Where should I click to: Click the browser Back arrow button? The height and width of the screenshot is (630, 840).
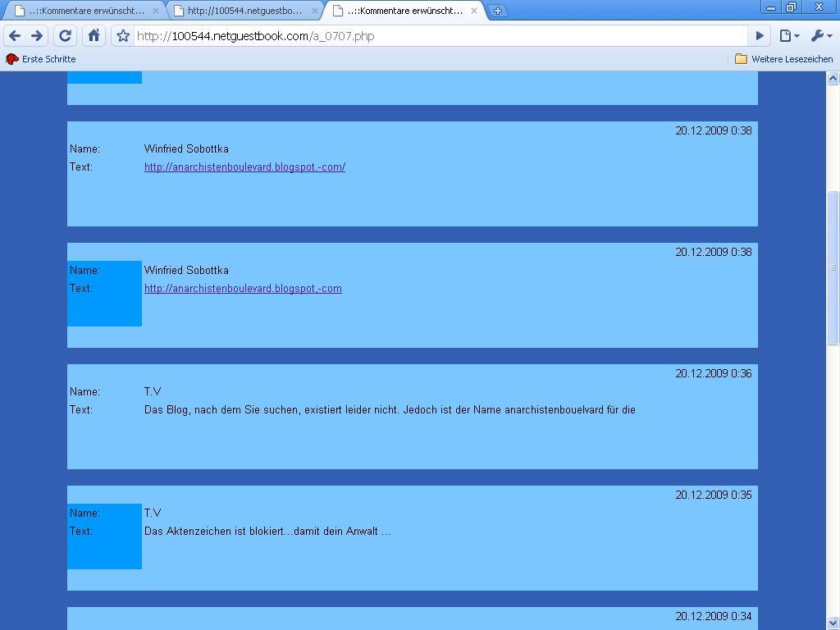(15, 35)
